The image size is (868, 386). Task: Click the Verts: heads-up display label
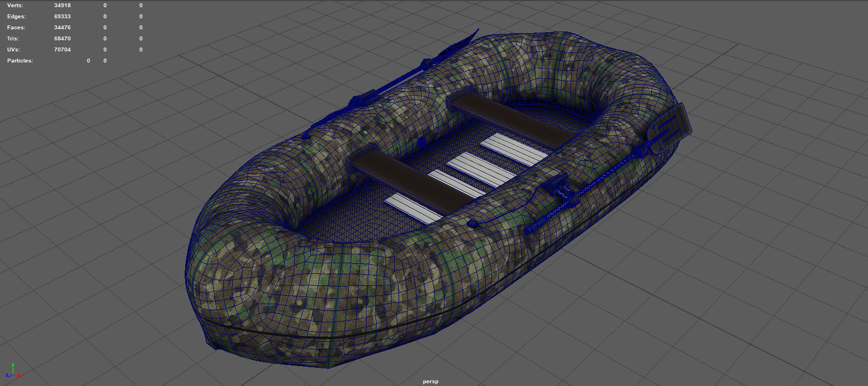(x=15, y=6)
